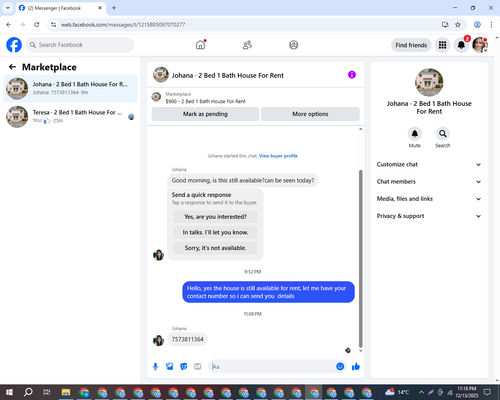This screenshot has width=500, height=400.
Task: Click Mark as pending button
Action: tap(205, 114)
